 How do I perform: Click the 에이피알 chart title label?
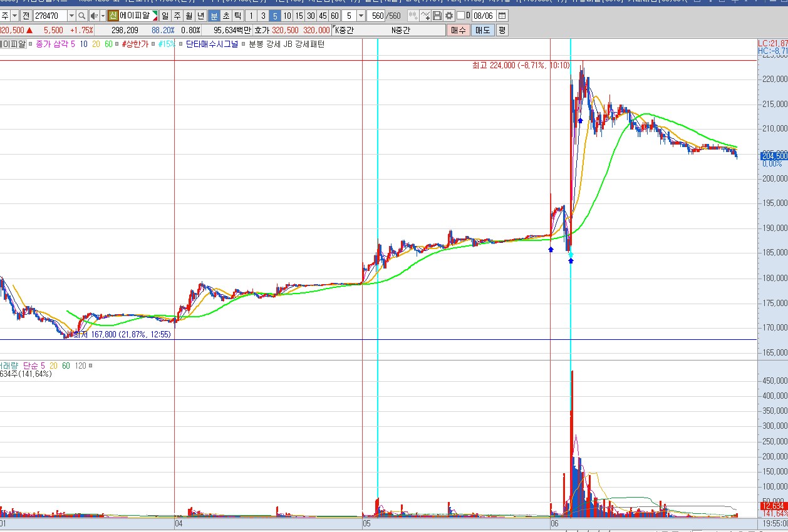(x=13, y=44)
